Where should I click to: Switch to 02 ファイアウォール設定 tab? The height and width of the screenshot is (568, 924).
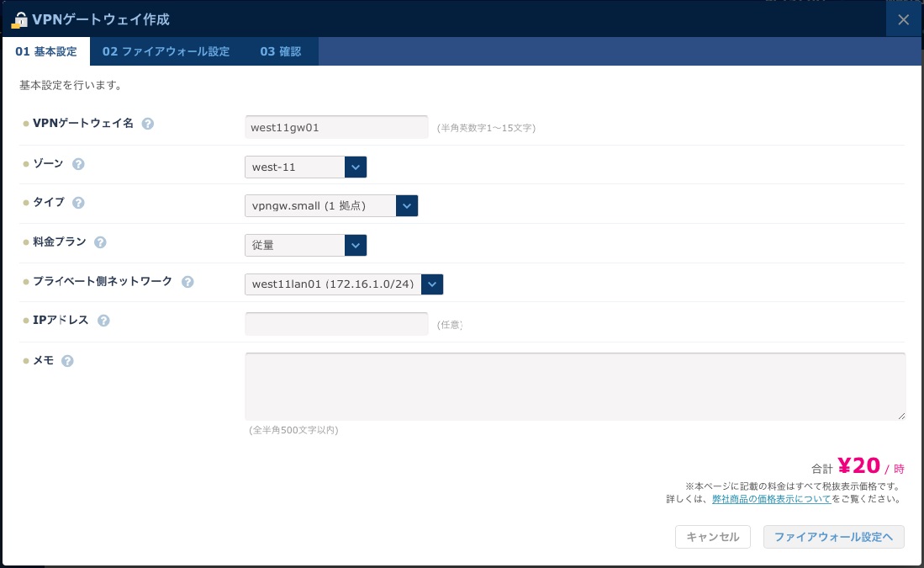point(166,51)
